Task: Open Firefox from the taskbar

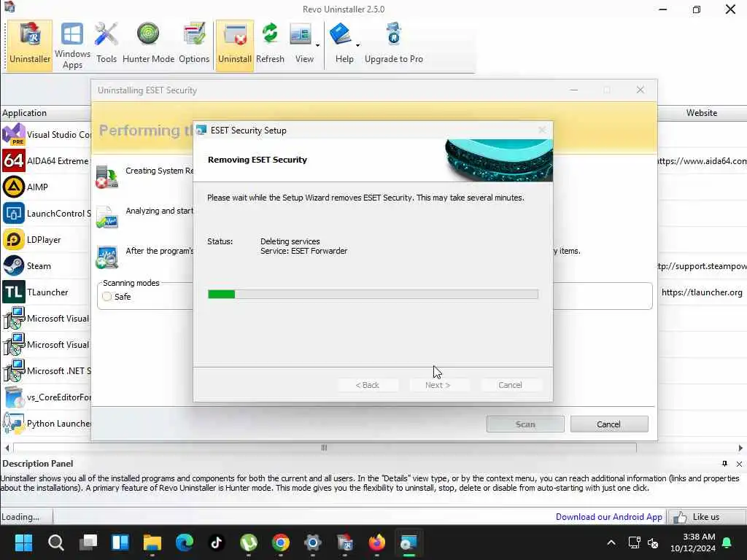Action: coord(377,542)
